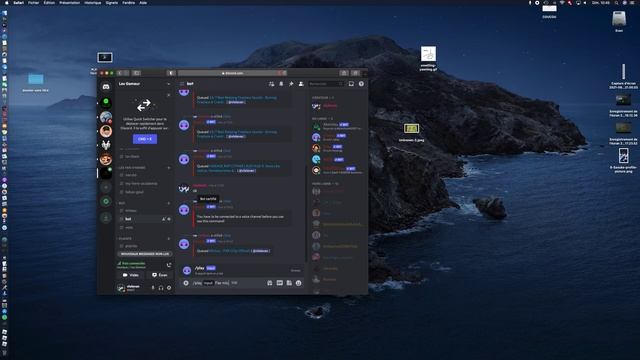Click the Discord search field in header
The width and height of the screenshot is (640, 360).
(x=326, y=84)
